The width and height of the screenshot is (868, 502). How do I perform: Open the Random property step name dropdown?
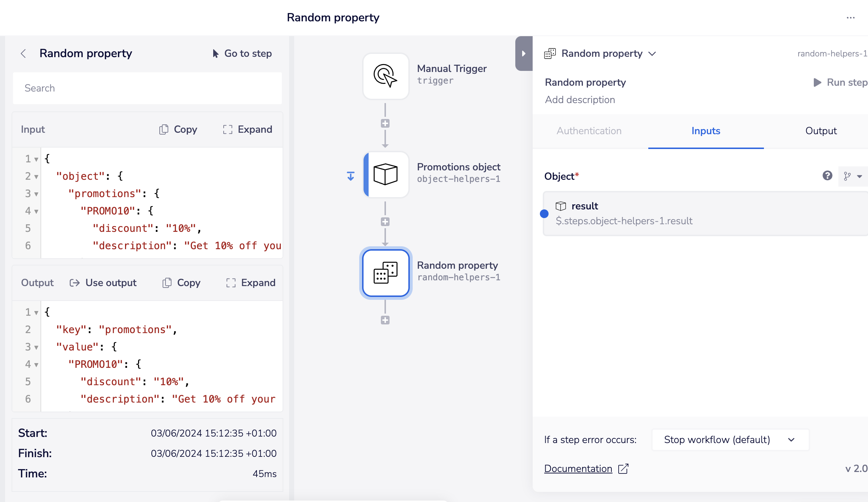pyautogui.click(x=652, y=54)
